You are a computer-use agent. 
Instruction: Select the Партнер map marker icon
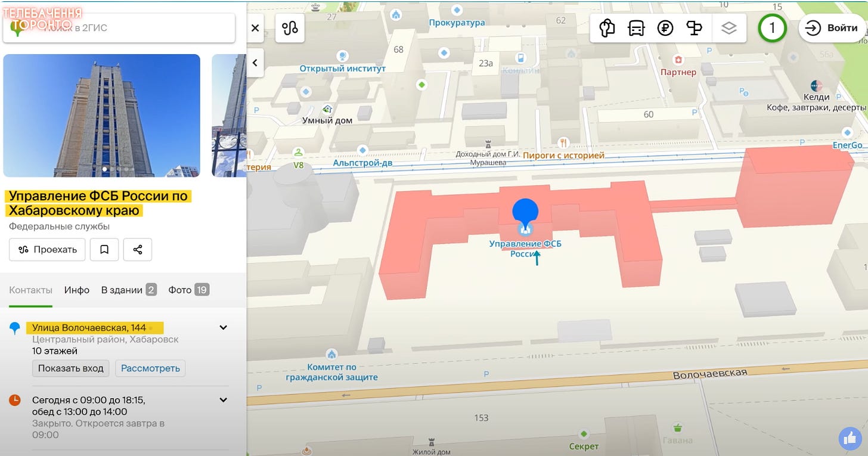[x=678, y=60]
